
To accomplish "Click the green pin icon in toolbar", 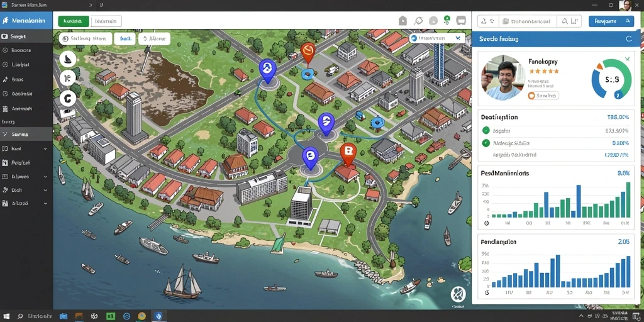I will point(447,20).
